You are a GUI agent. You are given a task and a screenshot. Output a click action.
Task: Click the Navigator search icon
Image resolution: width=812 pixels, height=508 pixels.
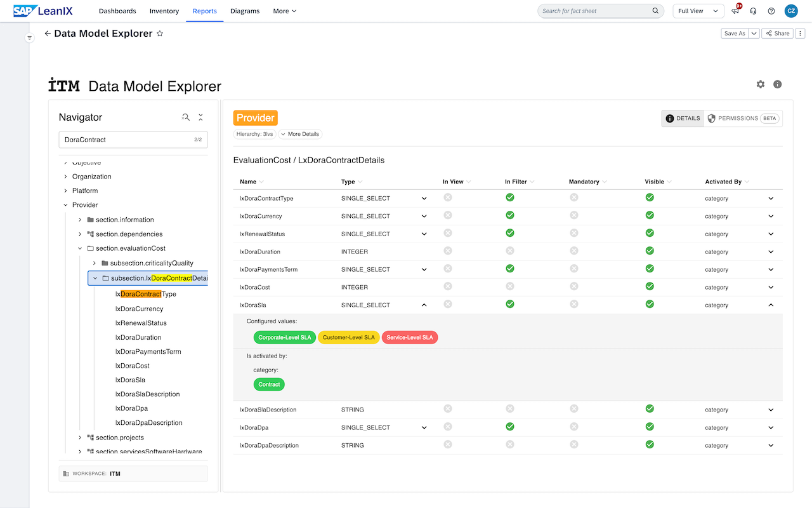tap(185, 117)
